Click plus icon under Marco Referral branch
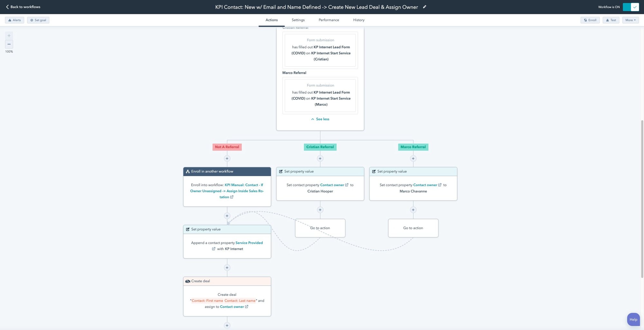 [x=413, y=158]
